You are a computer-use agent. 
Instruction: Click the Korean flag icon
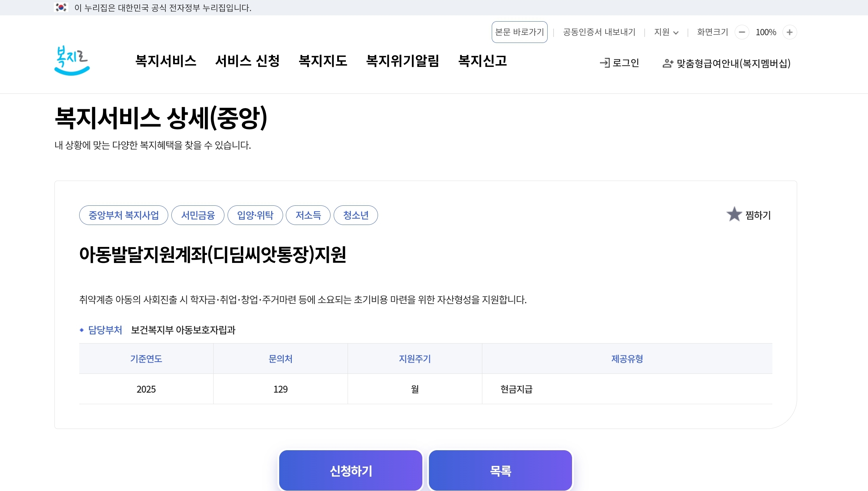[x=61, y=7]
